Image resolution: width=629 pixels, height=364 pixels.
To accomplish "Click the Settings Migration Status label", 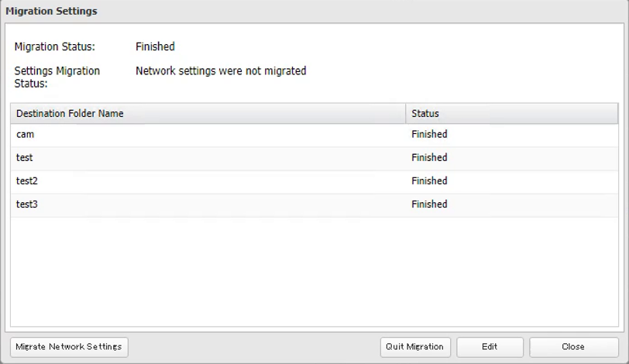I will pos(57,77).
